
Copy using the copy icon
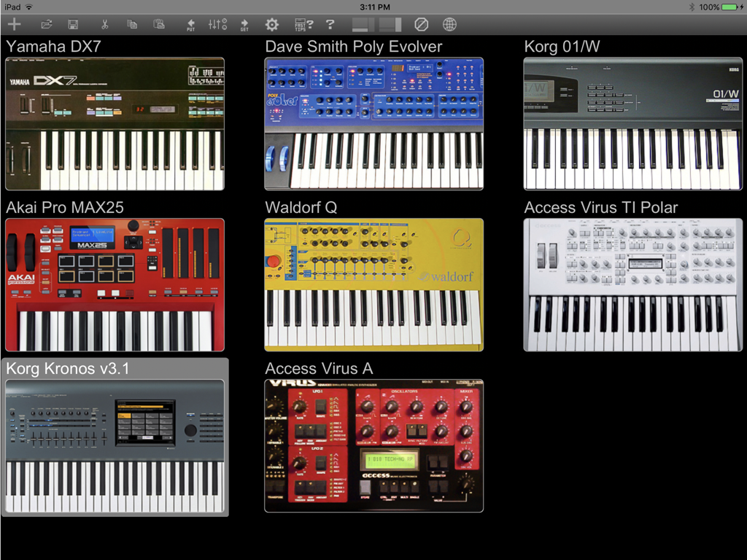tap(131, 24)
